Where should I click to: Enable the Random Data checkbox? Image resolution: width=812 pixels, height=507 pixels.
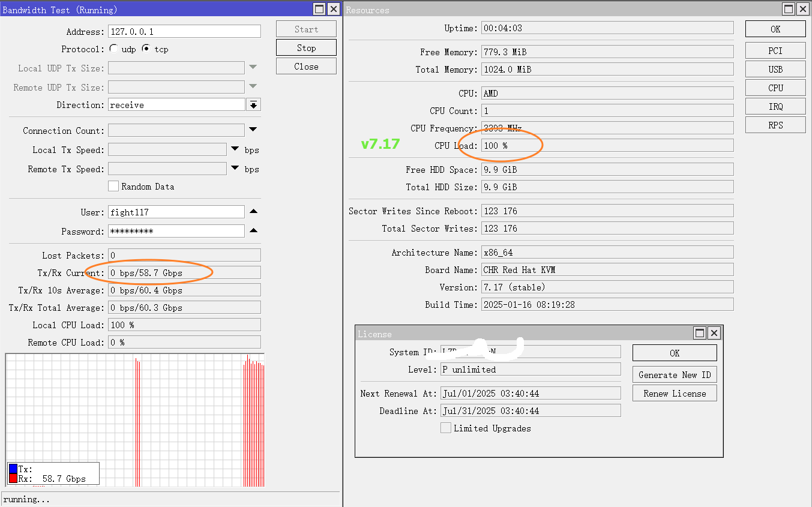click(113, 187)
